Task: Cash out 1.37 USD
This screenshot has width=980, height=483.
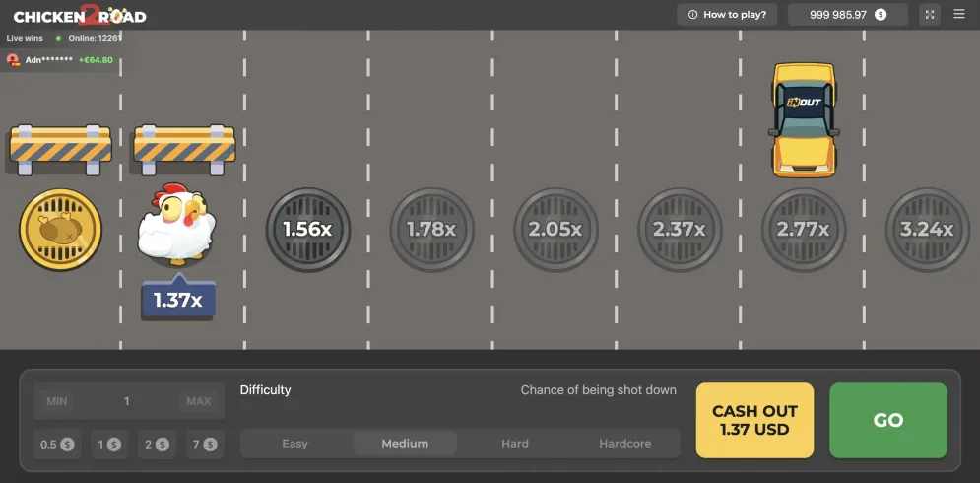Action: [x=755, y=421]
